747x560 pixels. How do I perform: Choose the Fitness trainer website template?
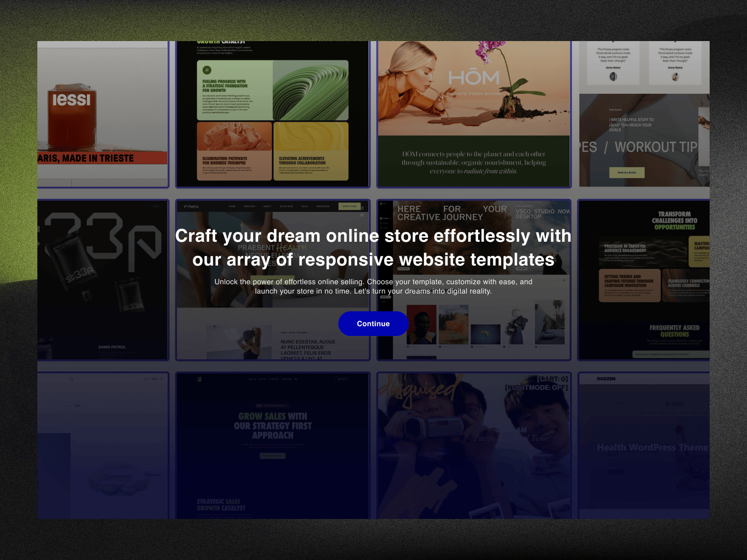click(x=273, y=280)
